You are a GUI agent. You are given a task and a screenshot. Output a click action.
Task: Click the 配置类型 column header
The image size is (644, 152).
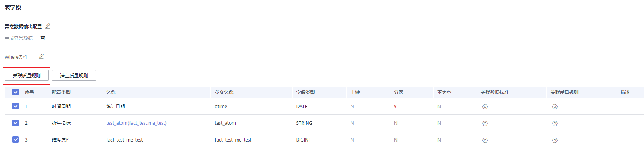click(61, 93)
